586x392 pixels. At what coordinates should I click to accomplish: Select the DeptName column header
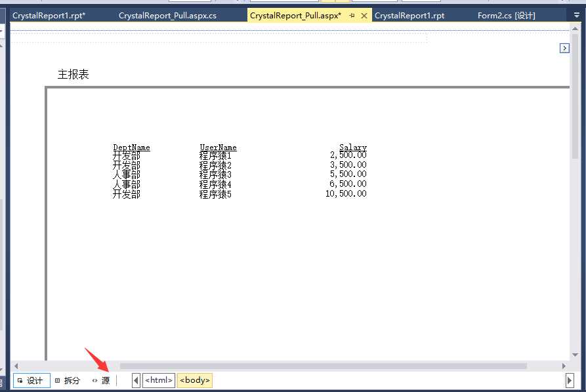[131, 147]
